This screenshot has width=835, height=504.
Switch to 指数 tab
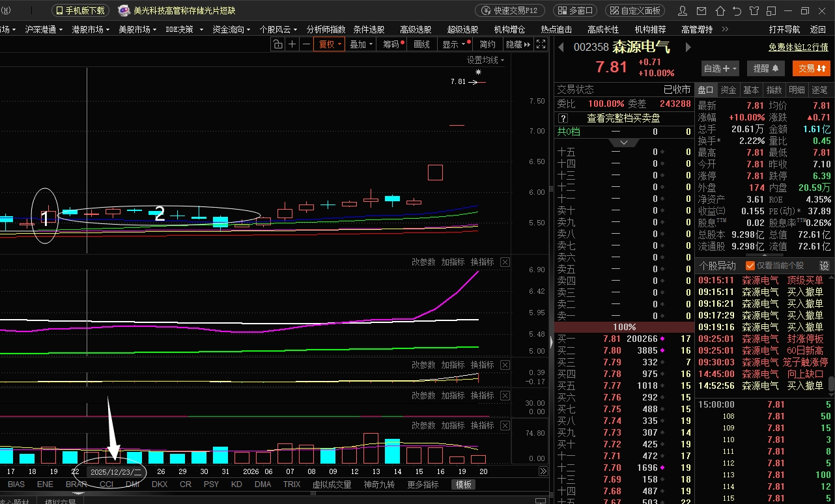(x=774, y=90)
